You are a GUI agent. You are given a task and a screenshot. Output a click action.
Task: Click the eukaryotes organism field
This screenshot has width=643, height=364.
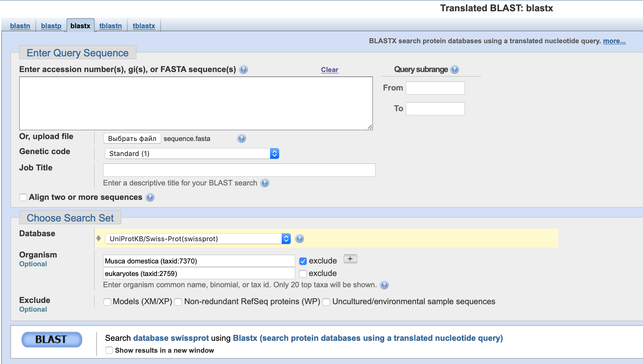pyautogui.click(x=199, y=273)
